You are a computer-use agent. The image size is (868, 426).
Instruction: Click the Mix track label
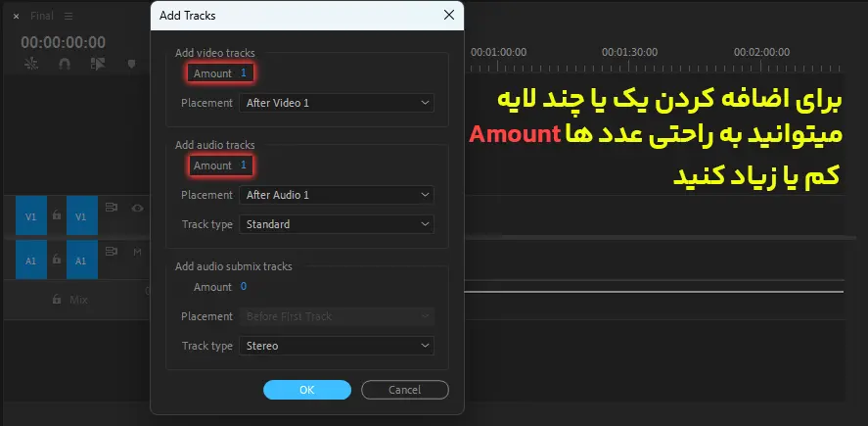[78, 300]
